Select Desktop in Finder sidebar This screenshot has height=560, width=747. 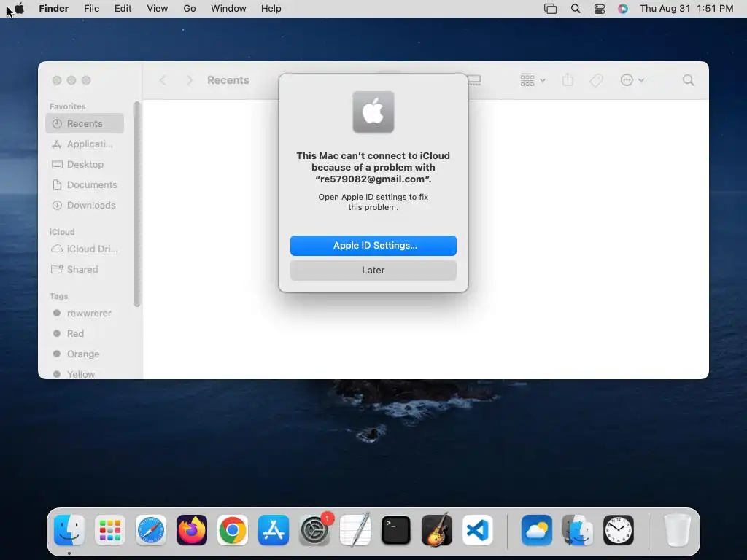[85, 164]
